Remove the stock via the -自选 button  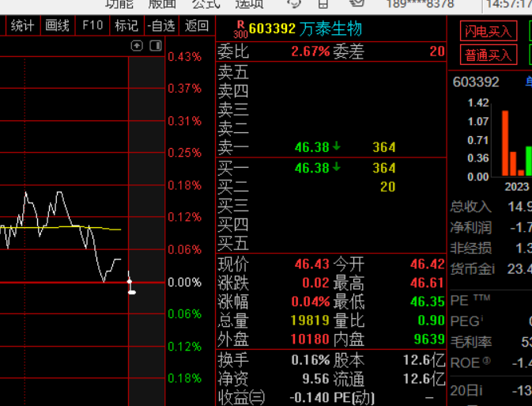pyautogui.click(x=161, y=25)
